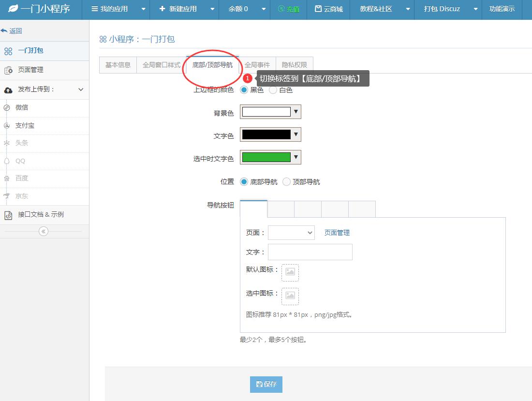Select the first 导航按钮 tab
Viewport: 532px width, 401px height.
(x=253, y=208)
